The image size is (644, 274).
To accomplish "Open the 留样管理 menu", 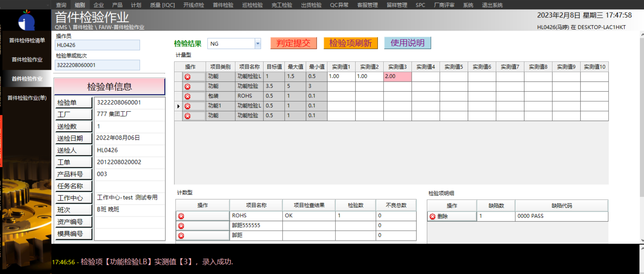I will (397, 5).
